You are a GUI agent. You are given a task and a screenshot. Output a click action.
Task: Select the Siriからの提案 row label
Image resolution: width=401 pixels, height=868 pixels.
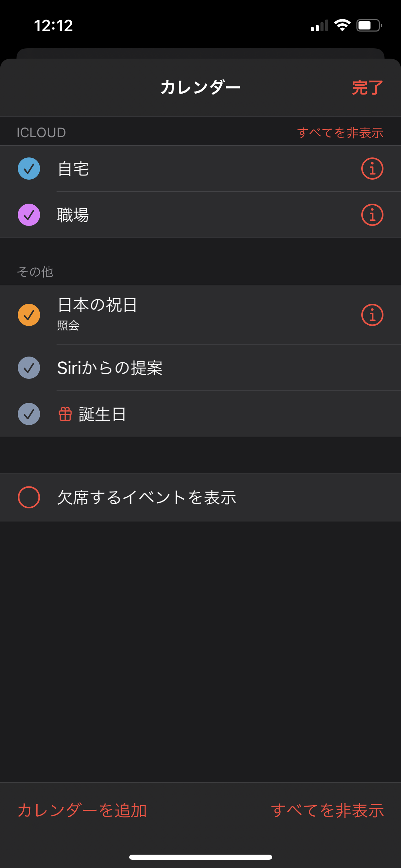coord(110,368)
